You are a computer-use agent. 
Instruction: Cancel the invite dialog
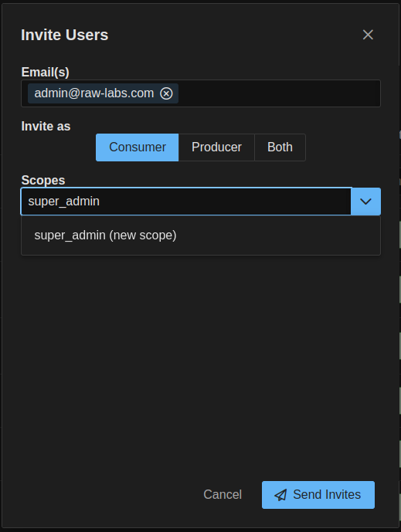[x=223, y=494]
